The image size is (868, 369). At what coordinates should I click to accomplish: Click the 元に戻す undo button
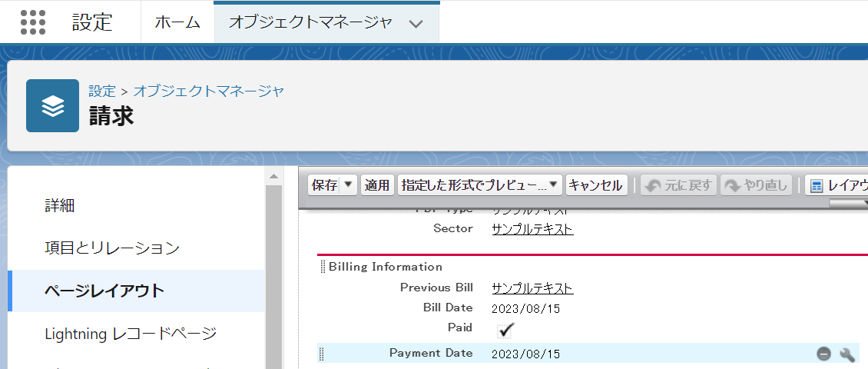[678, 185]
